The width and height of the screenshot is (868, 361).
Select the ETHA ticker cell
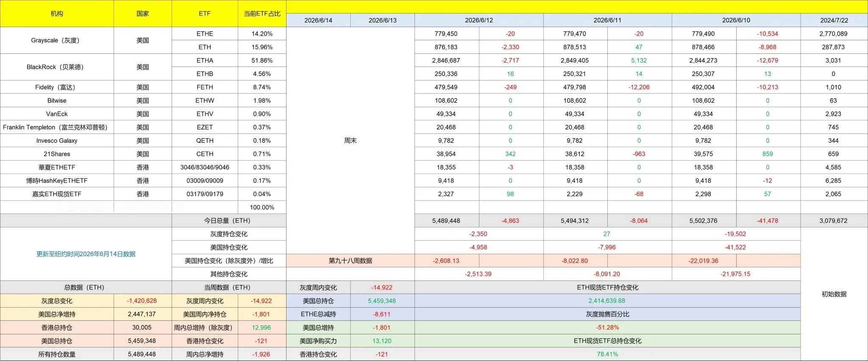point(205,61)
